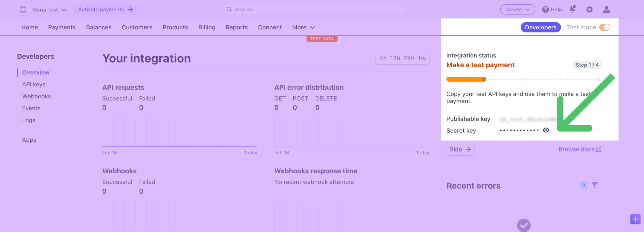The image size is (644, 232).
Task: Click the Step 1 / 4 badge
Action: (x=587, y=65)
